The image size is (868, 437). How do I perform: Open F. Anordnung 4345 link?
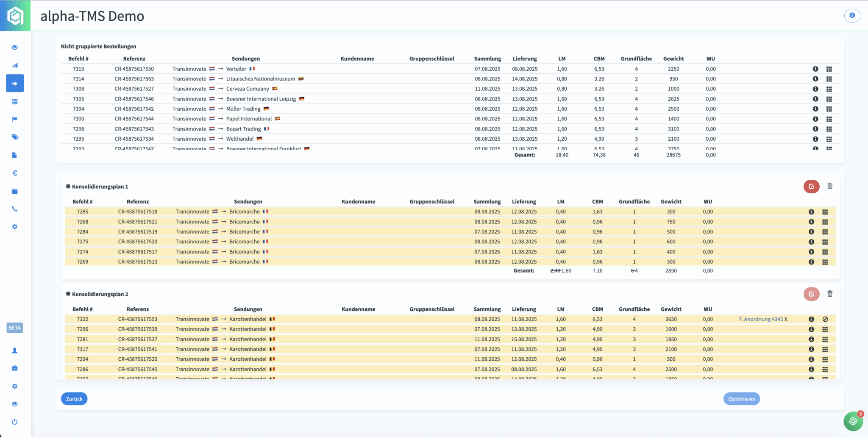click(x=761, y=319)
